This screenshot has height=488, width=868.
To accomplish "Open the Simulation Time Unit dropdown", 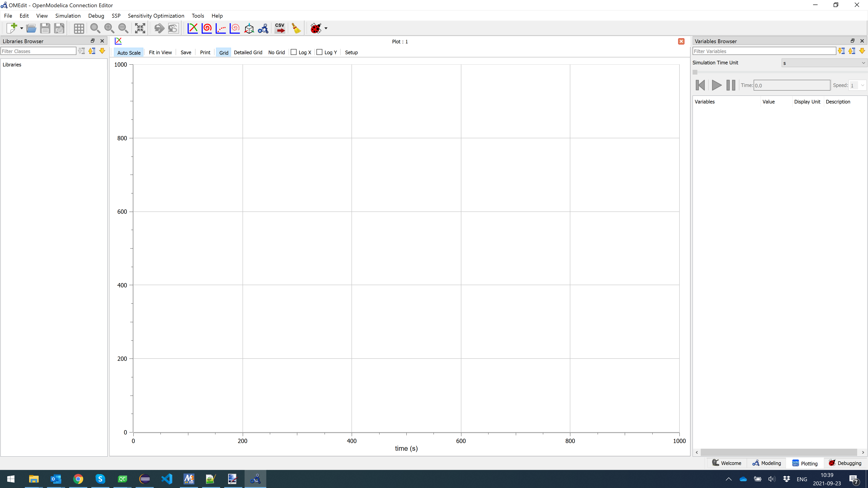I will pos(823,63).
